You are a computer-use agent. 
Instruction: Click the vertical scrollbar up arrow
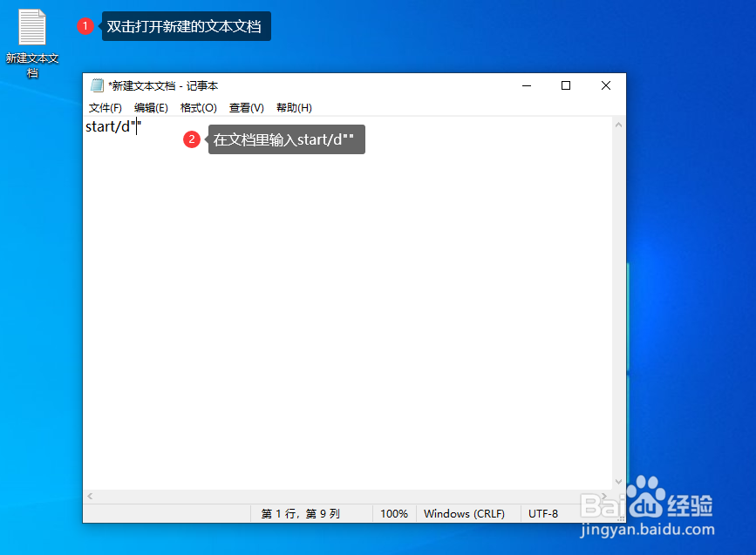click(x=618, y=125)
